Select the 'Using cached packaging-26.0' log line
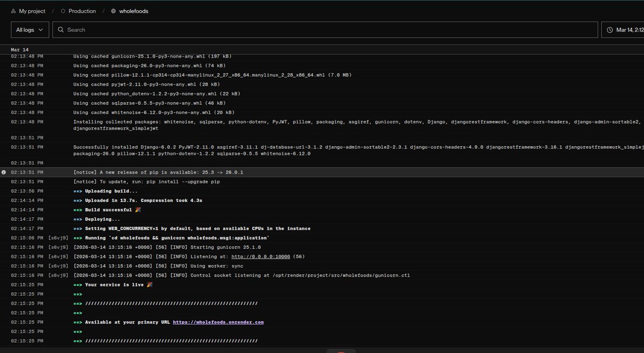The image size is (644, 353). (151, 66)
